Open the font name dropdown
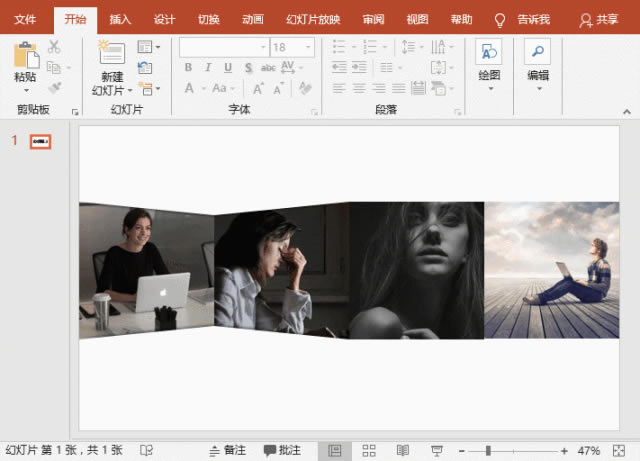 point(262,47)
